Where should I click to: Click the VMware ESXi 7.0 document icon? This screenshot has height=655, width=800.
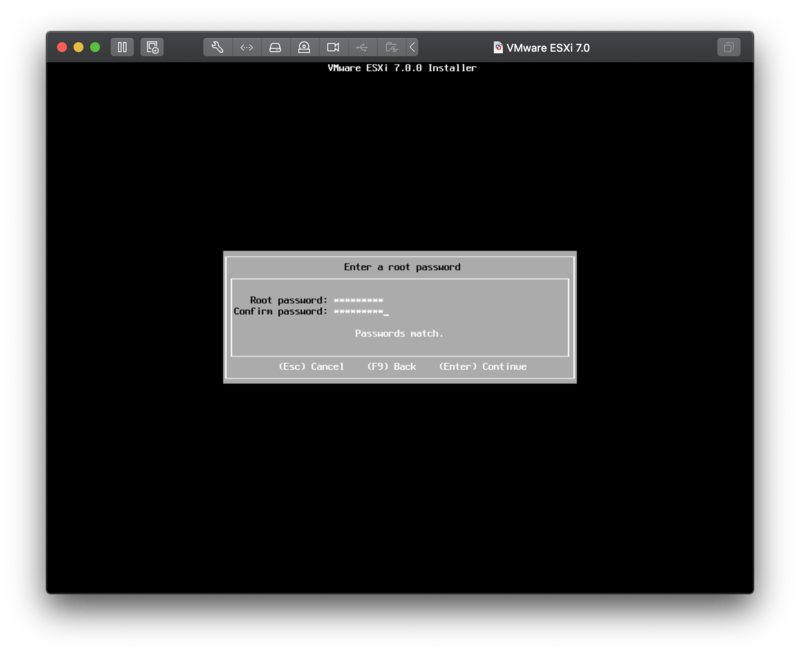[498, 47]
